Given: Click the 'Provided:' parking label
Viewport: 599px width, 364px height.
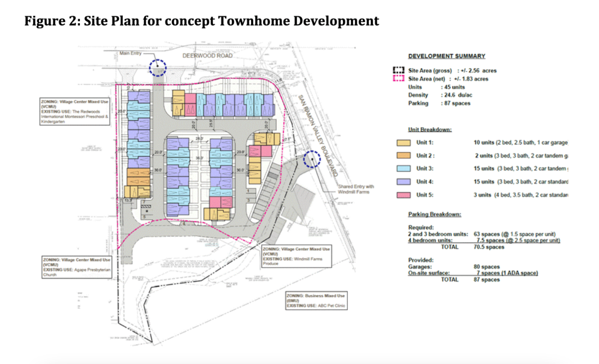Looking at the screenshot, I should click(x=421, y=260).
